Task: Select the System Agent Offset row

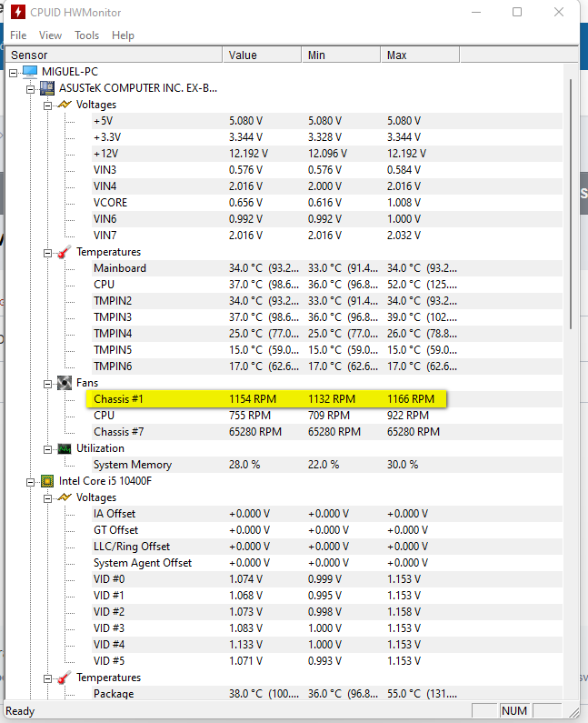Action: click(327, 563)
